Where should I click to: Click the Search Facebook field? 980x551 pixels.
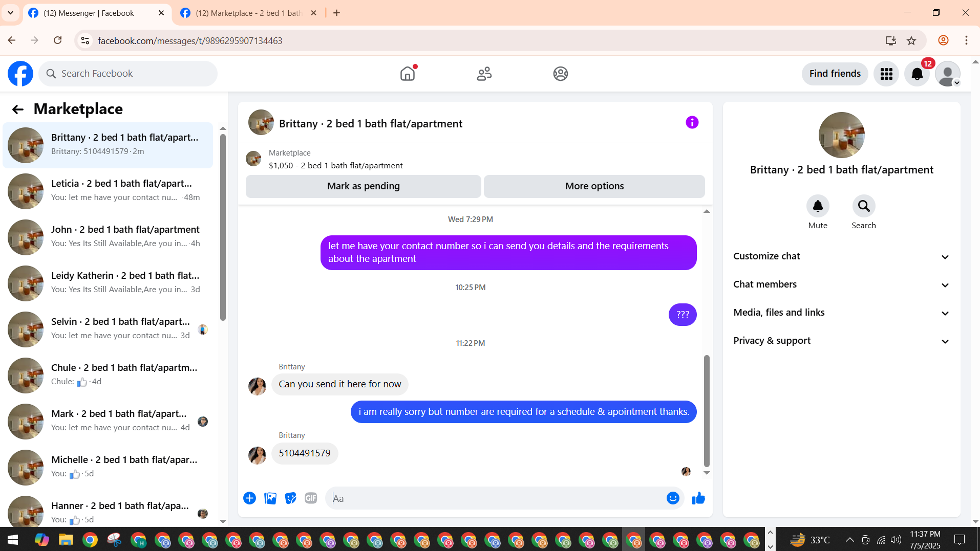coord(128,74)
